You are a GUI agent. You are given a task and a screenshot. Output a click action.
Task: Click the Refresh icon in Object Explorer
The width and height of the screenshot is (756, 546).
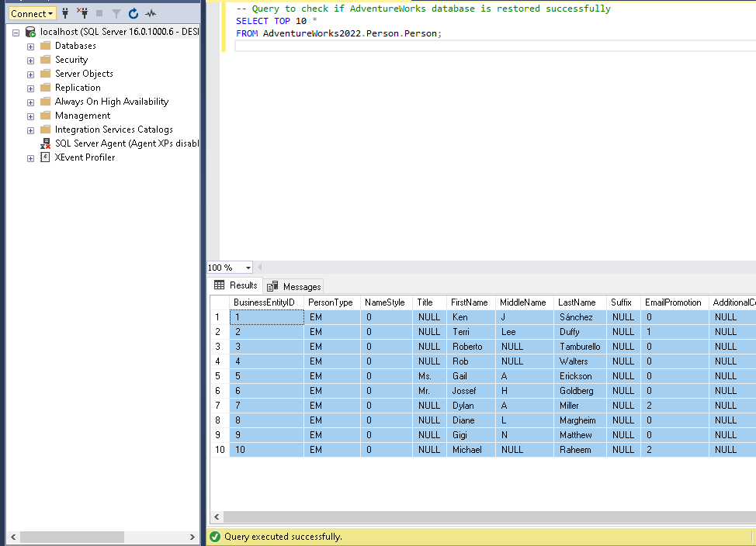point(134,13)
